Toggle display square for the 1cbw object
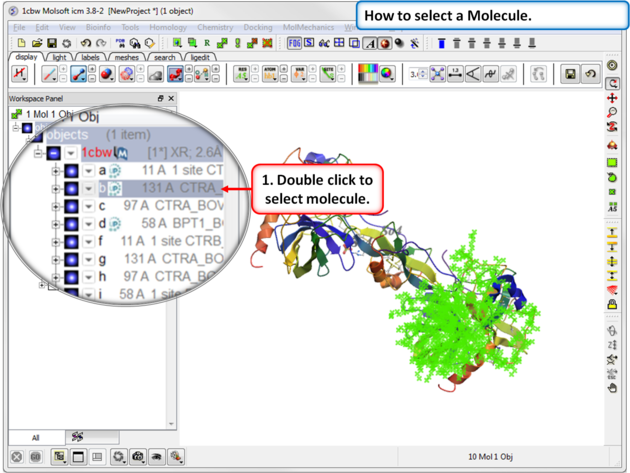Viewport: 630px width, 473px height. pos(54,153)
